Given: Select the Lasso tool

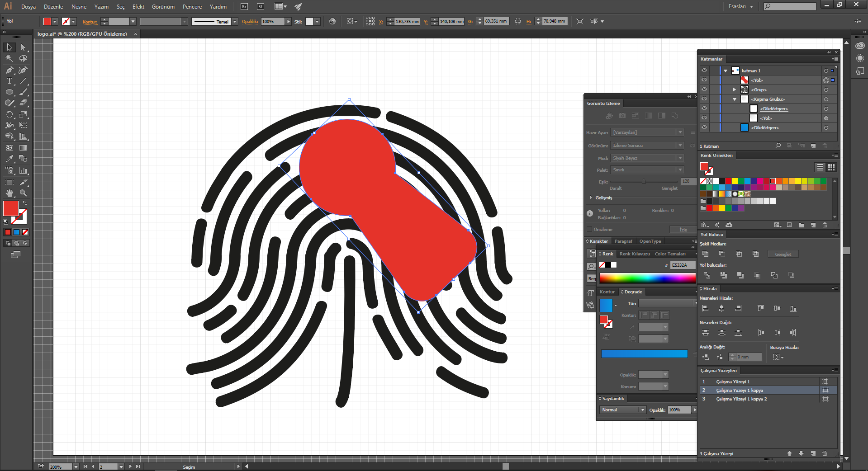Looking at the screenshot, I should tap(23, 58).
